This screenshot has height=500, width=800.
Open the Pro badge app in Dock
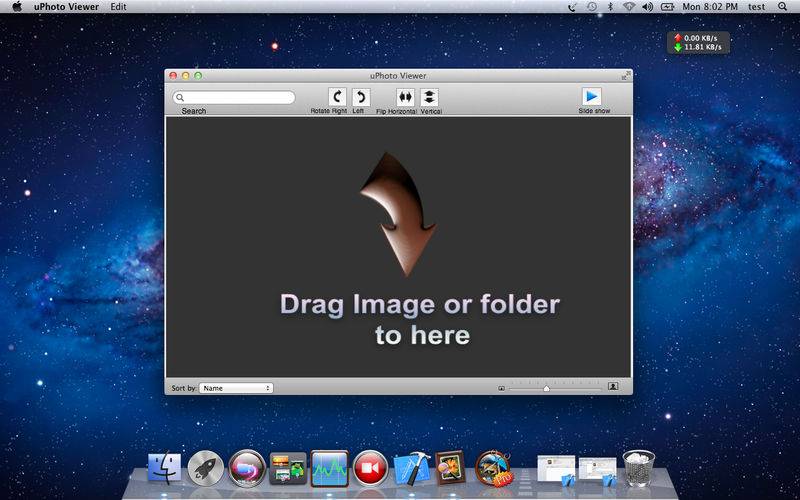[493, 468]
